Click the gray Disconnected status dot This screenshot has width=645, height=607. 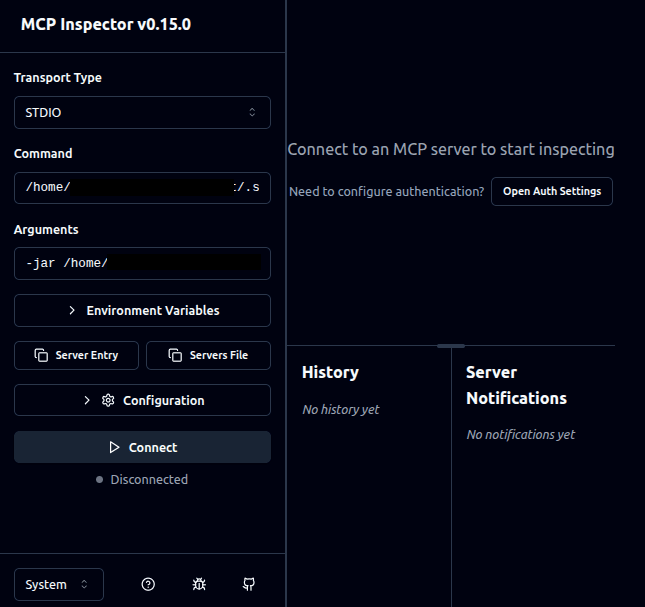click(99, 480)
